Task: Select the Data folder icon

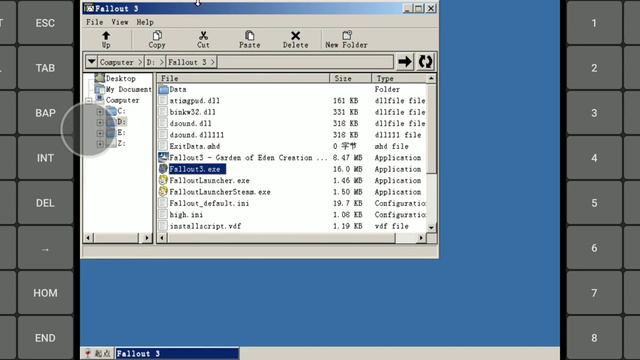Action: (163, 89)
